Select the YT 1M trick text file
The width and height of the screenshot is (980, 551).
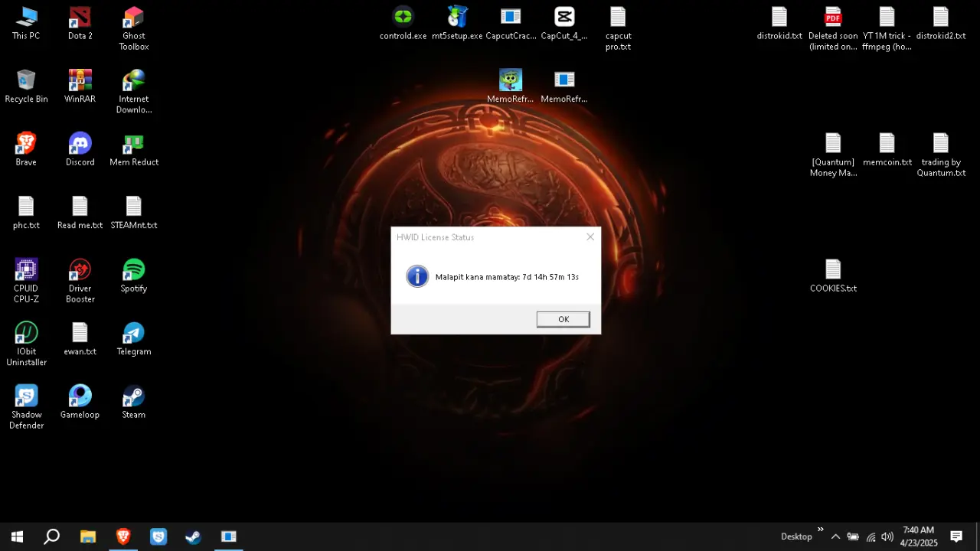point(887,29)
